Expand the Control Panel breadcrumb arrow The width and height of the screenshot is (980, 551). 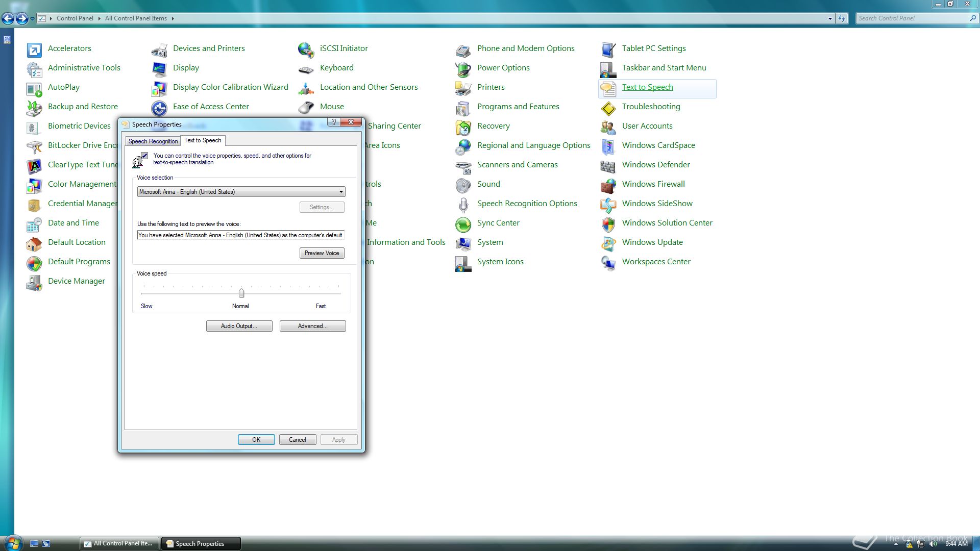[x=99, y=18]
